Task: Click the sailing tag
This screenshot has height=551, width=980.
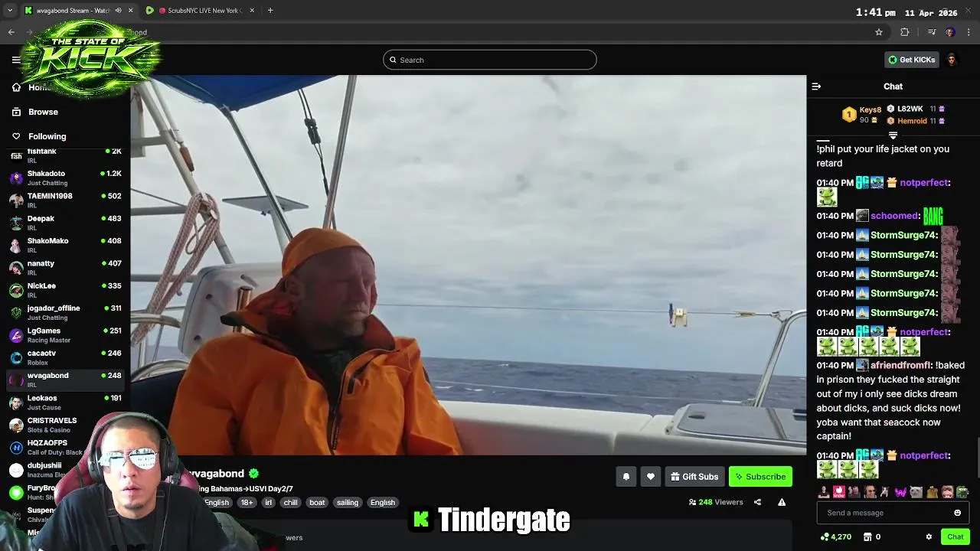Action: coord(348,503)
